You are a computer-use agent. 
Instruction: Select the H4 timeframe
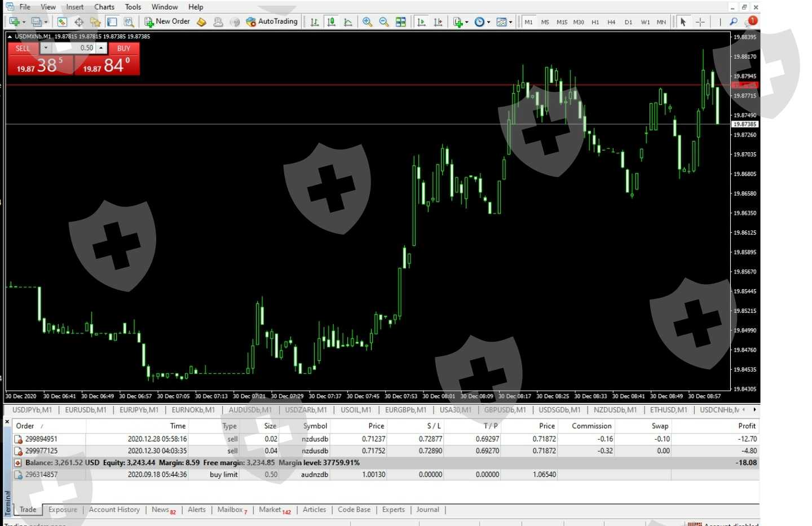pyautogui.click(x=611, y=22)
